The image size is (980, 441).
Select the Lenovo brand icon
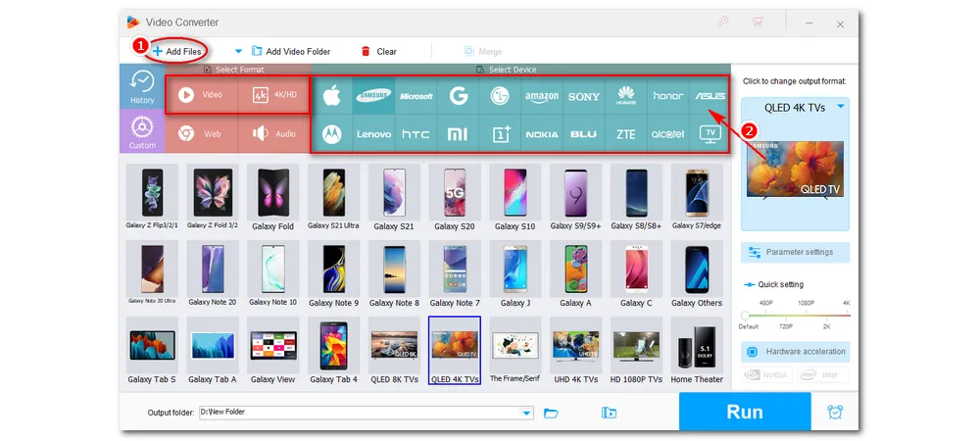click(x=373, y=133)
